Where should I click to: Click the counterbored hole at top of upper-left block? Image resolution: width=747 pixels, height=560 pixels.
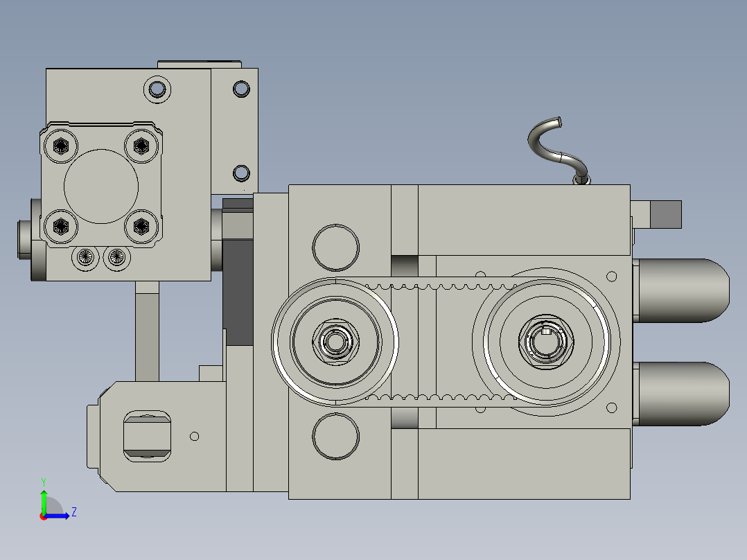(157, 89)
